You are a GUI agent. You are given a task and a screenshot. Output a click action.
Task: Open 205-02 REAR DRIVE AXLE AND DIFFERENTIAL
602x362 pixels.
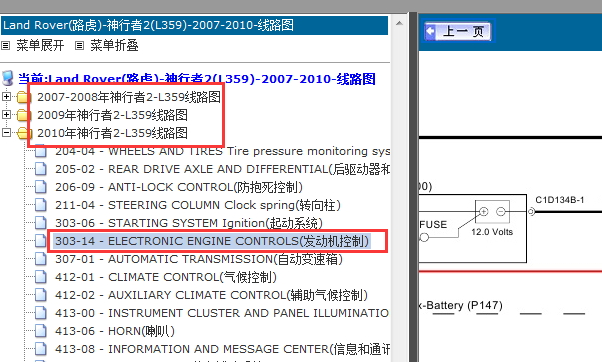[222, 169]
